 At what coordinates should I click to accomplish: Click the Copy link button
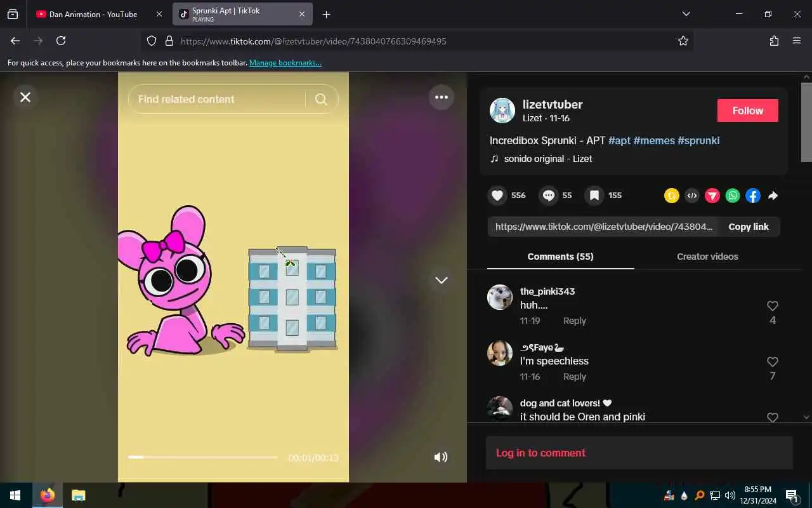click(x=749, y=227)
